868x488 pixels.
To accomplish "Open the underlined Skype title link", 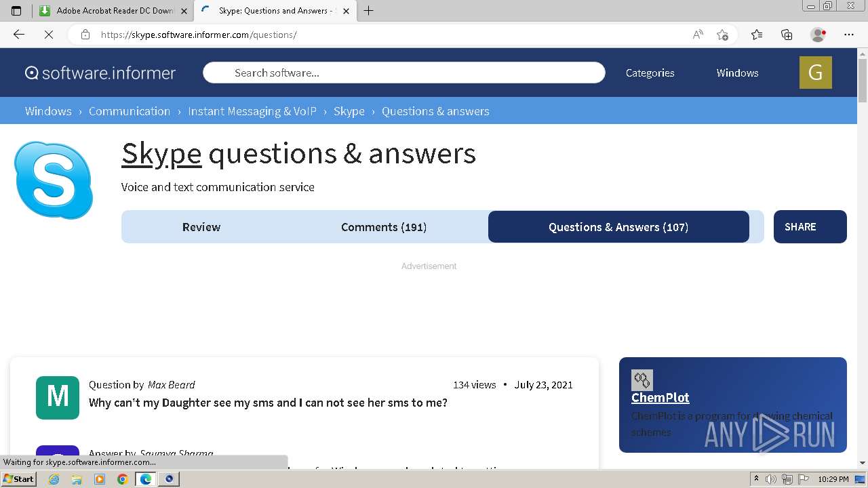I will [161, 154].
